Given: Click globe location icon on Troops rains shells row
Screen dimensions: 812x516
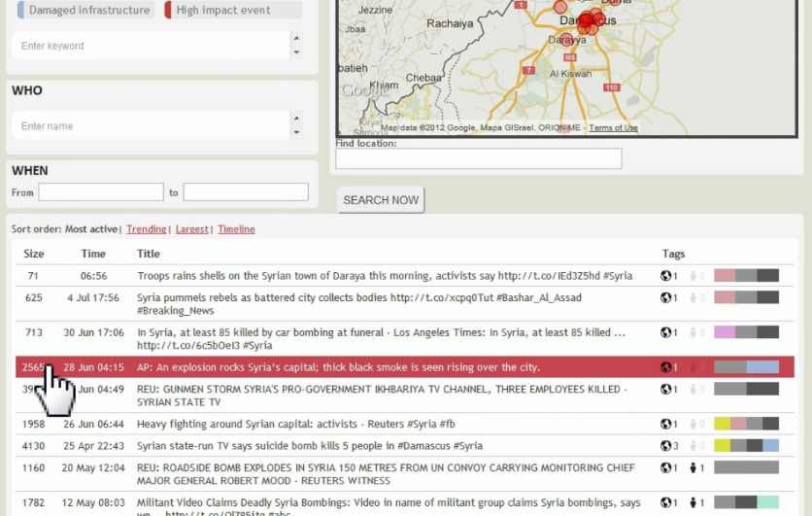Looking at the screenshot, I should 665,276.
